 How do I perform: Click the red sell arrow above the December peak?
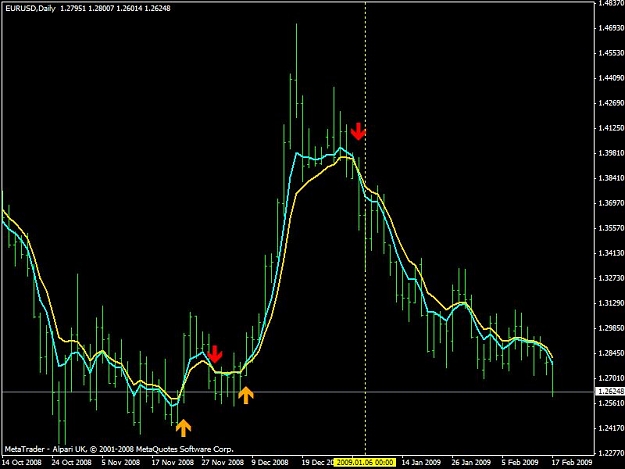click(358, 131)
